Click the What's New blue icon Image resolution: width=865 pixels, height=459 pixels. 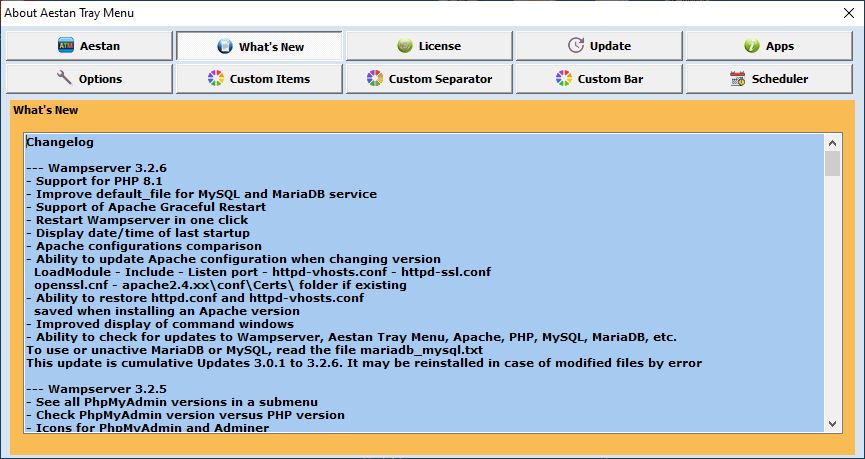pos(225,46)
